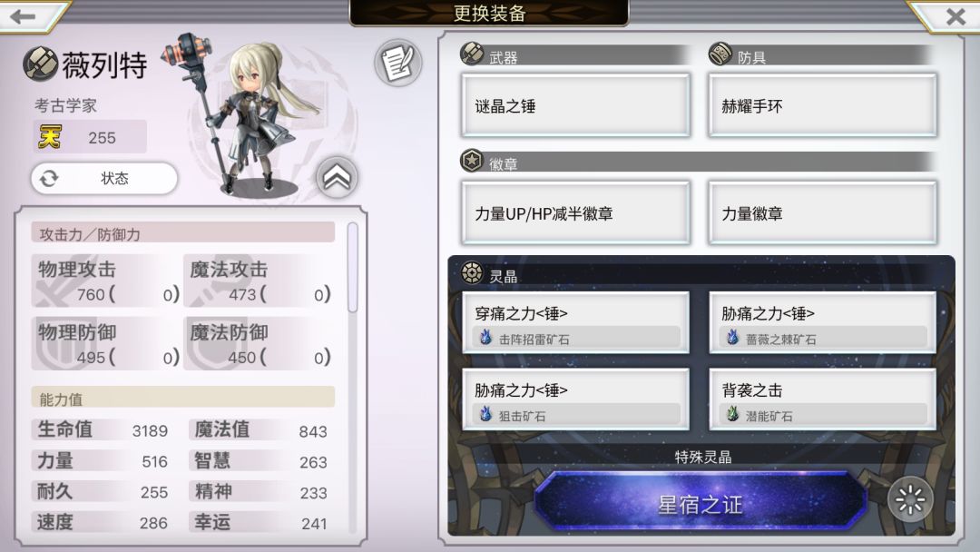Open the 力量UP/HP减半徽章 badge slot
The width and height of the screenshot is (980, 552).
click(x=575, y=212)
